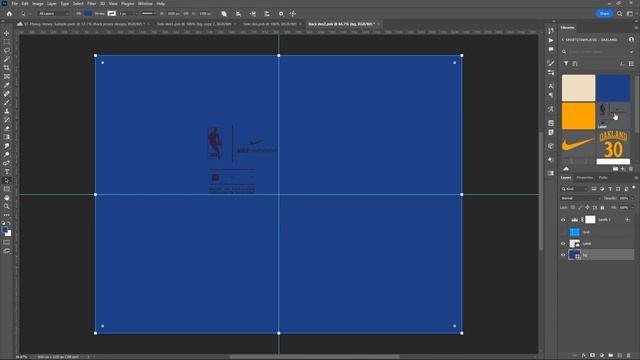Switch to the Paths panel tab
Viewport: 640px width, 360px height.
(x=603, y=178)
